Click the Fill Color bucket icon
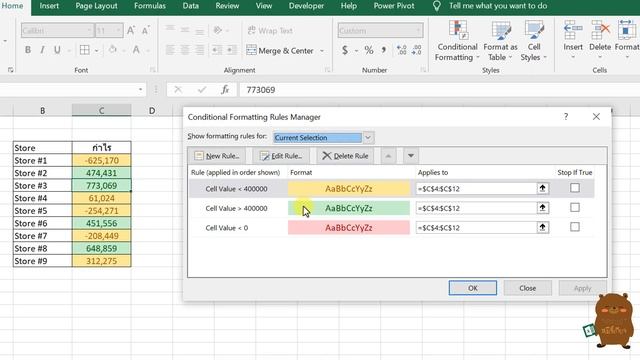 pos(112,50)
